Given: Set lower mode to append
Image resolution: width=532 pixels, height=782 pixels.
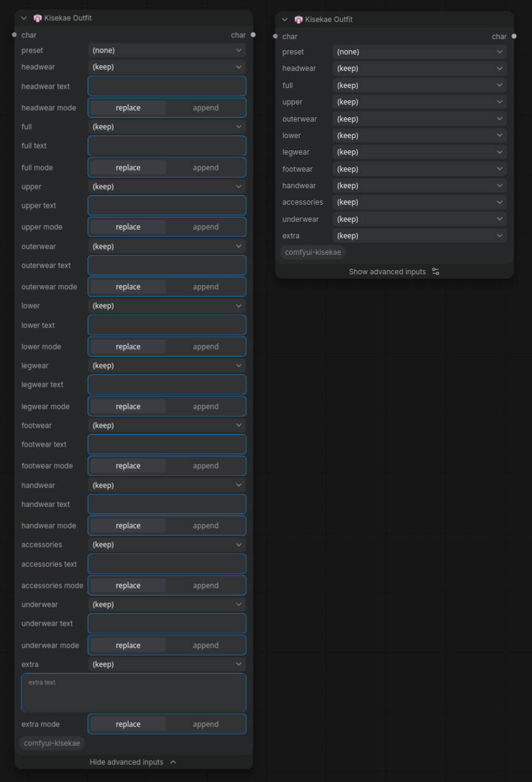Looking at the screenshot, I should click(x=206, y=346).
